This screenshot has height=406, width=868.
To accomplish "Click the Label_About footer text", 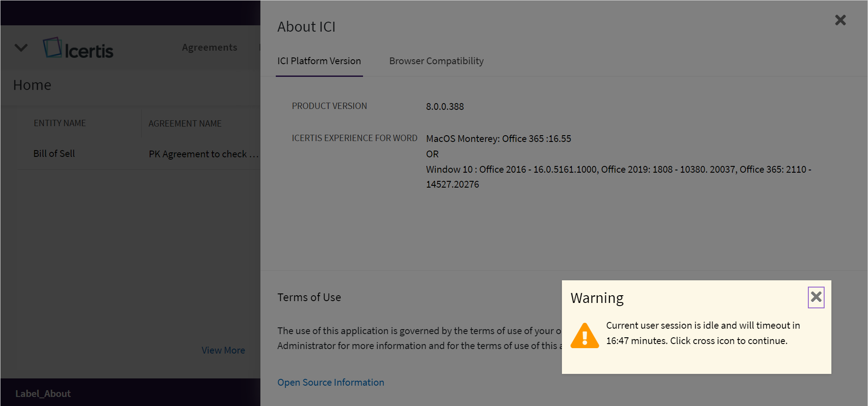I will (x=43, y=394).
